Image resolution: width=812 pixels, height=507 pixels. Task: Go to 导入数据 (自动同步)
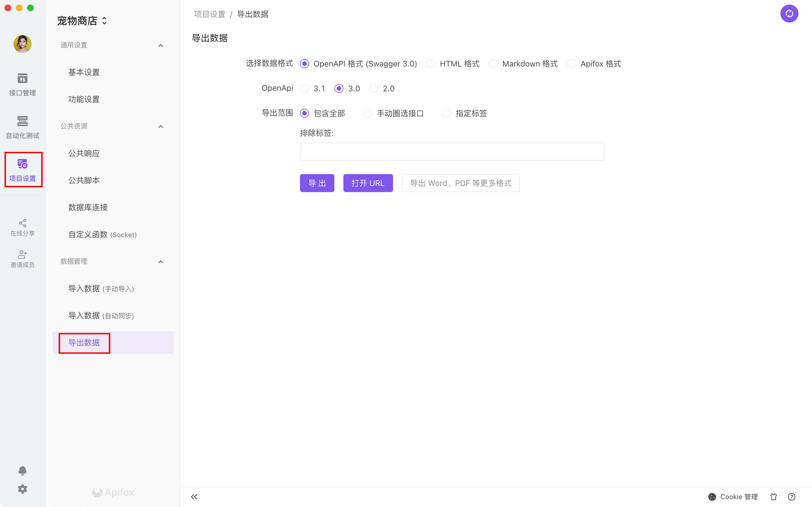coord(101,315)
